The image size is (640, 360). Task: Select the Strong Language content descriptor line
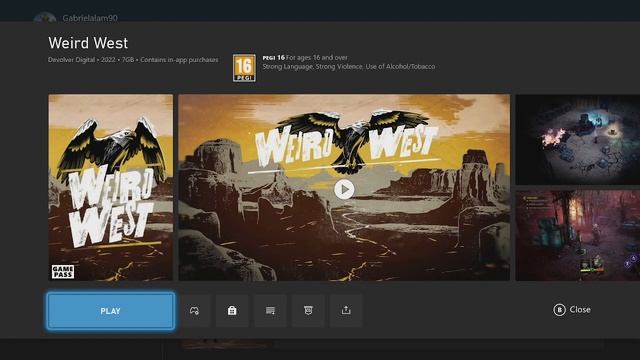pyautogui.click(x=349, y=67)
